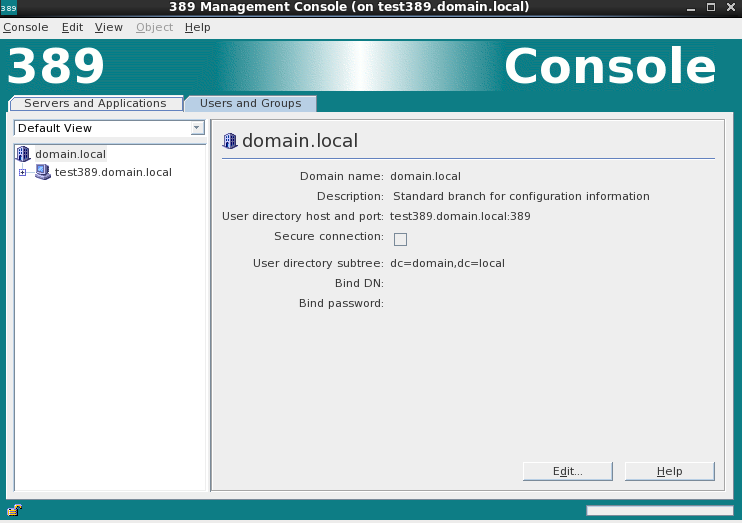
Task: Maximize the 389 Management Console window
Action: pos(711,8)
